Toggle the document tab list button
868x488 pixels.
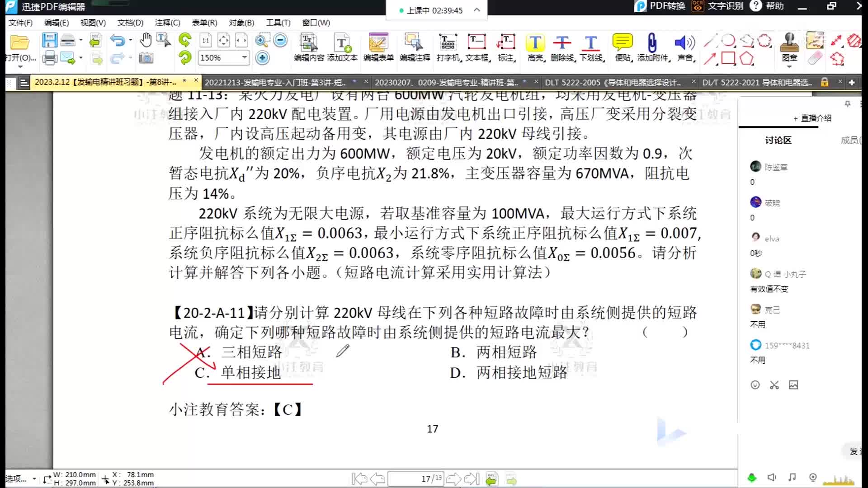coord(24,82)
